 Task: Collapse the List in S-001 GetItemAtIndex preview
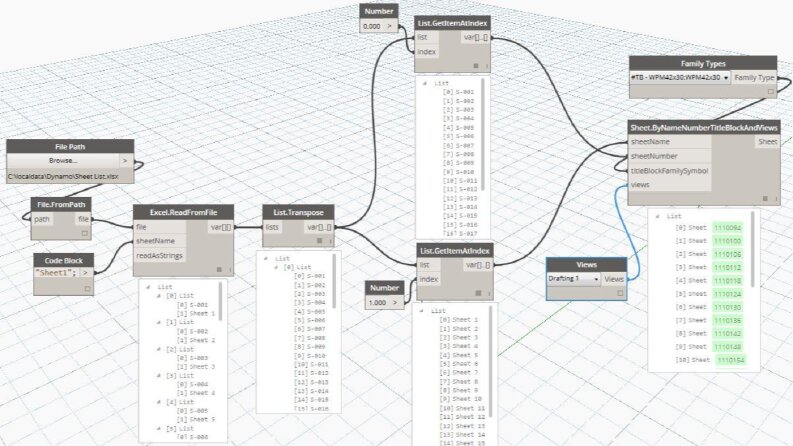(x=425, y=83)
